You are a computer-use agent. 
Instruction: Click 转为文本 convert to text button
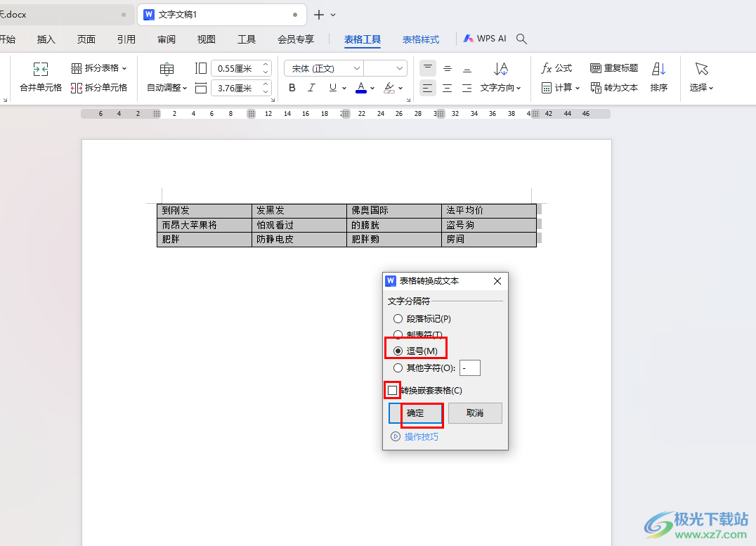pyautogui.click(x=614, y=88)
